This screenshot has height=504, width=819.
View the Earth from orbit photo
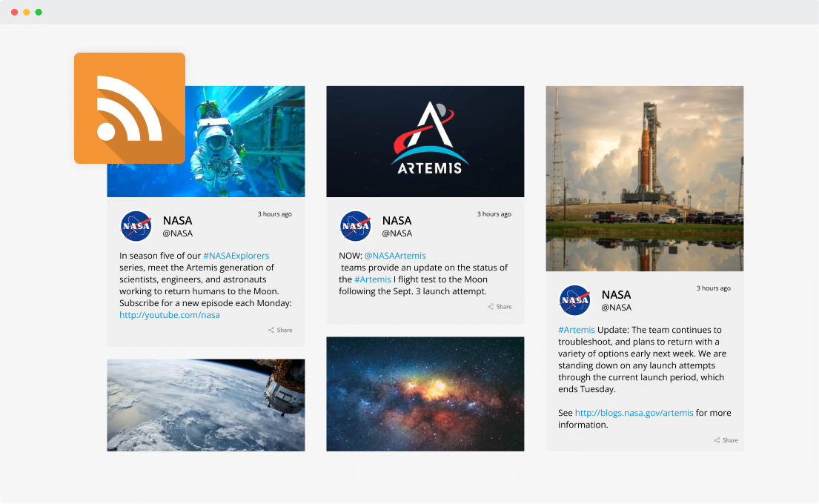click(206, 405)
